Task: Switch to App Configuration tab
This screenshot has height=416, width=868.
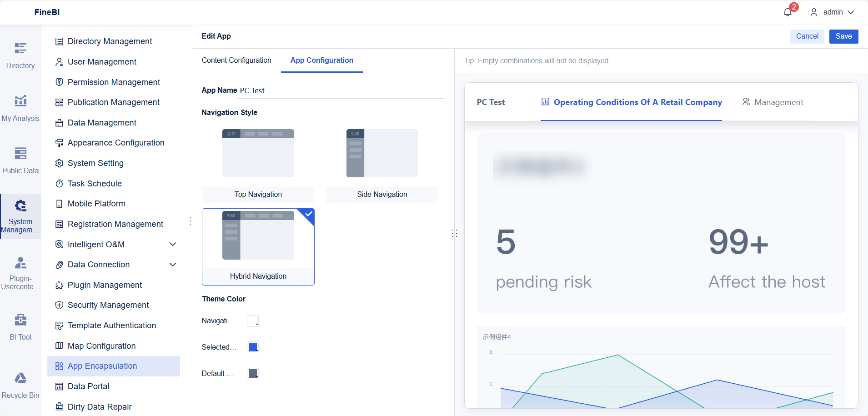Action: 322,60
